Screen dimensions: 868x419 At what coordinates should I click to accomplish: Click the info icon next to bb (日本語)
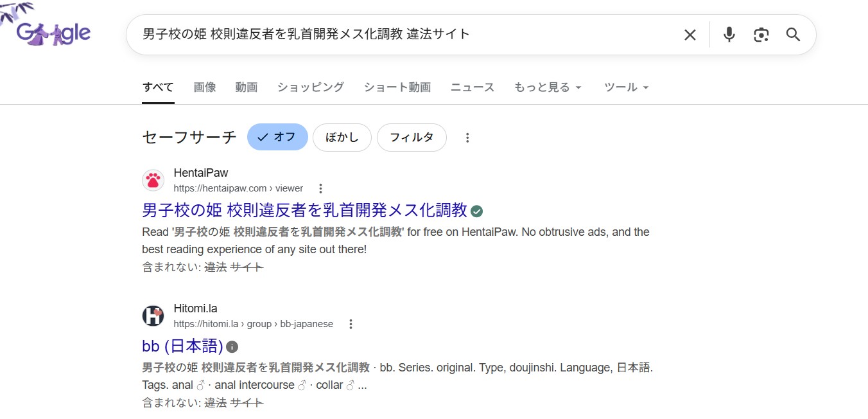pyautogui.click(x=232, y=347)
